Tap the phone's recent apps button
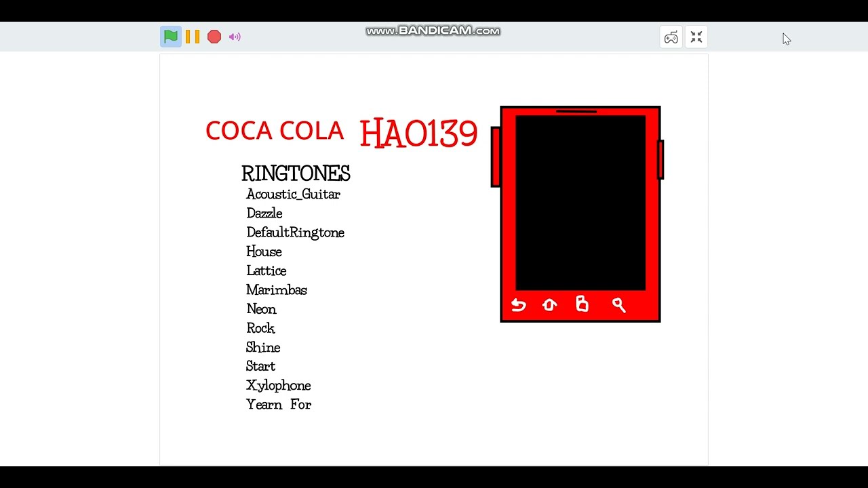Screen dimensions: 868x488 582,304
